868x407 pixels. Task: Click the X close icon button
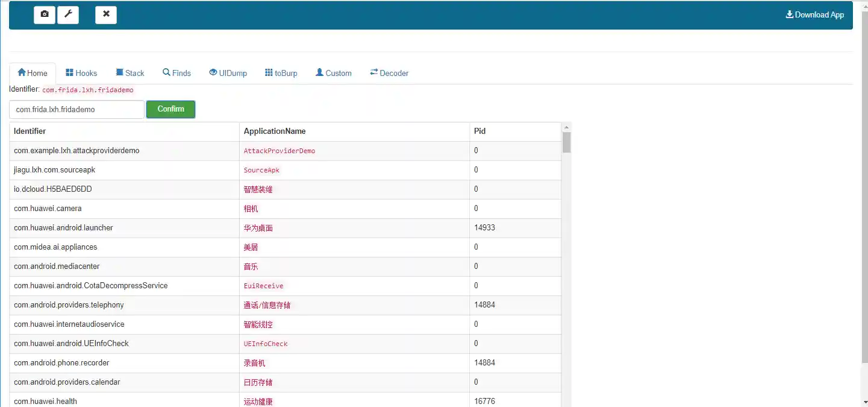(106, 14)
